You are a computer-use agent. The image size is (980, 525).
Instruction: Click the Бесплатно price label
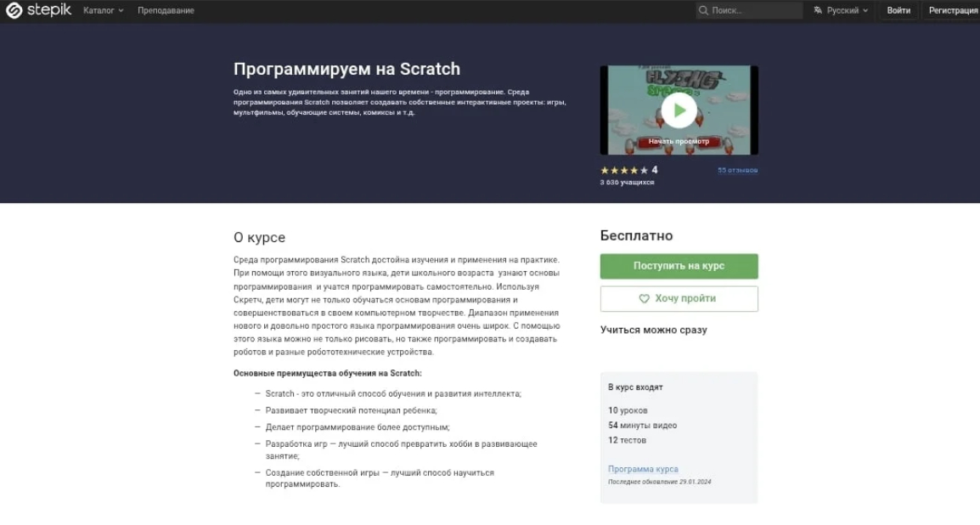coord(636,235)
